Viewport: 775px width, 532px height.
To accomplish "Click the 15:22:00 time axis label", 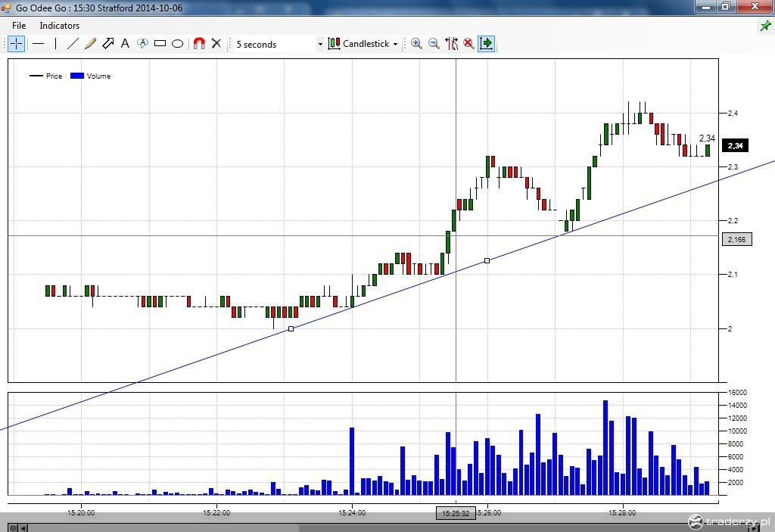I will point(216,513).
